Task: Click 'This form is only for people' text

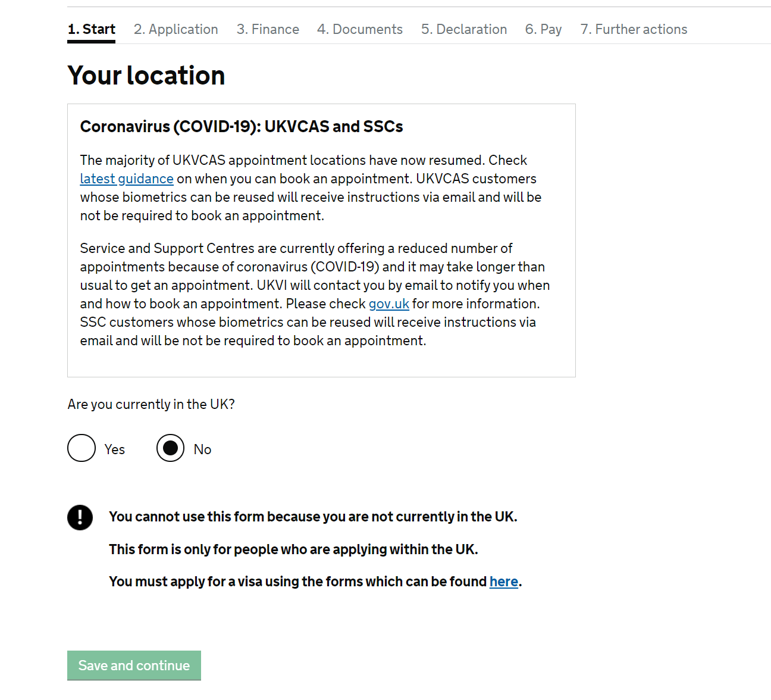Action: [x=293, y=549]
